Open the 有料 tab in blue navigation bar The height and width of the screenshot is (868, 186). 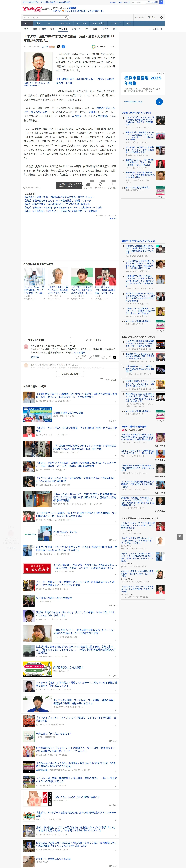[128, 24]
